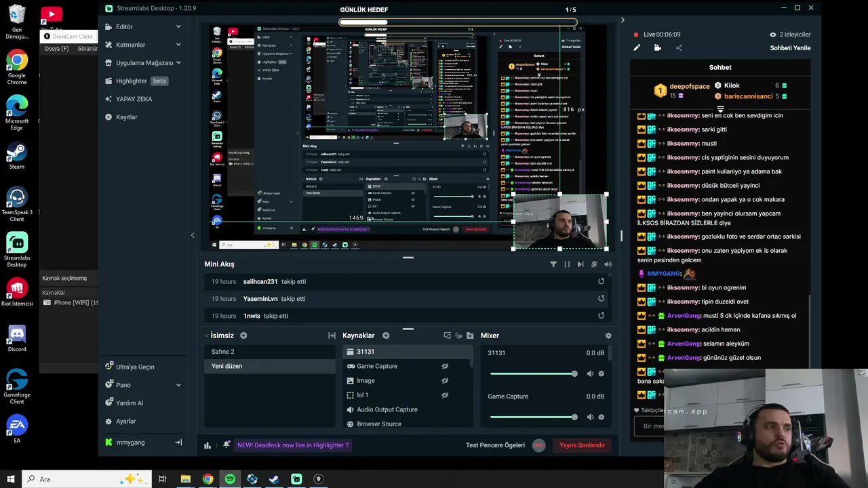
Task: Add a new scene with plus next to İsimsiz
Action: pyautogui.click(x=243, y=335)
